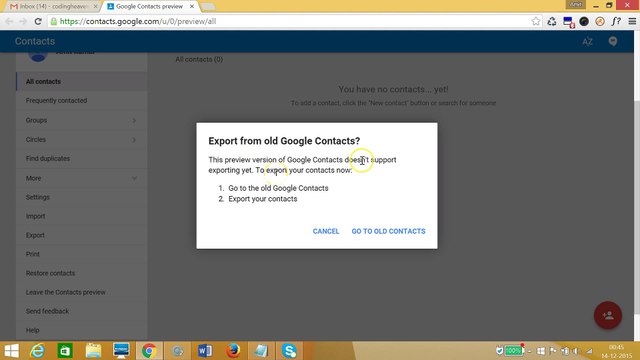640x360 pixels.
Task: Click the red add new contact button
Action: 608,315
